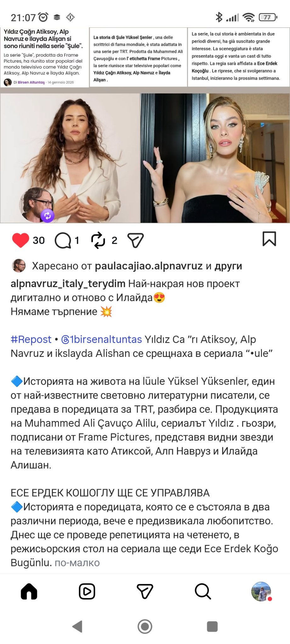Open Reels tab in bottom navigation

coord(87,592)
